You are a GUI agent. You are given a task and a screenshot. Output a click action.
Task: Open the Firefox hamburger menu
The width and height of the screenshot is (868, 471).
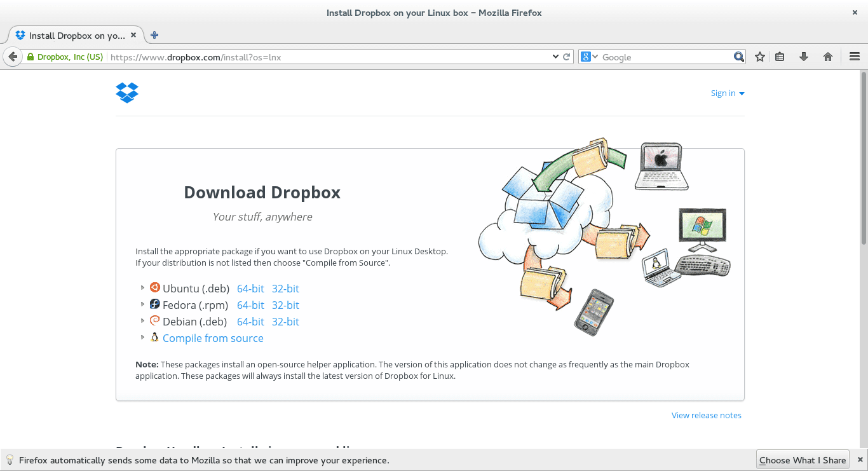(x=854, y=57)
